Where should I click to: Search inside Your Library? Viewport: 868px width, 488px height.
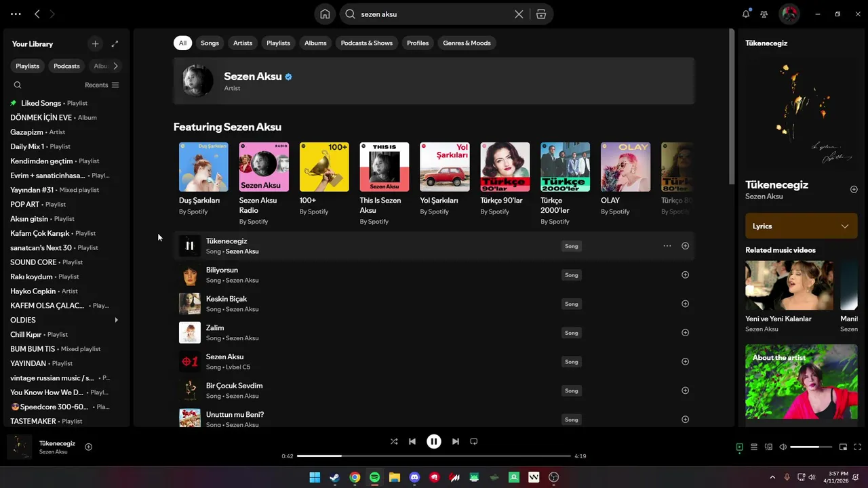pyautogui.click(x=18, y=85)
